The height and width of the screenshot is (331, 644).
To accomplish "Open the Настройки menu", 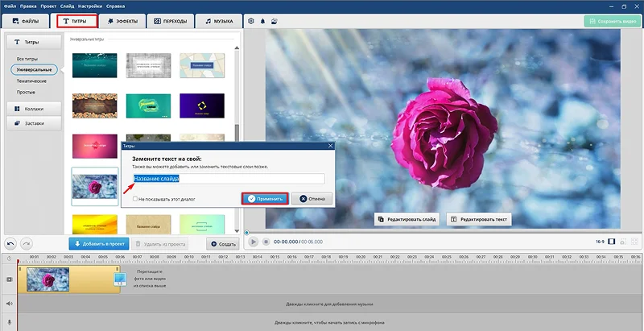I will click(90, 6).
